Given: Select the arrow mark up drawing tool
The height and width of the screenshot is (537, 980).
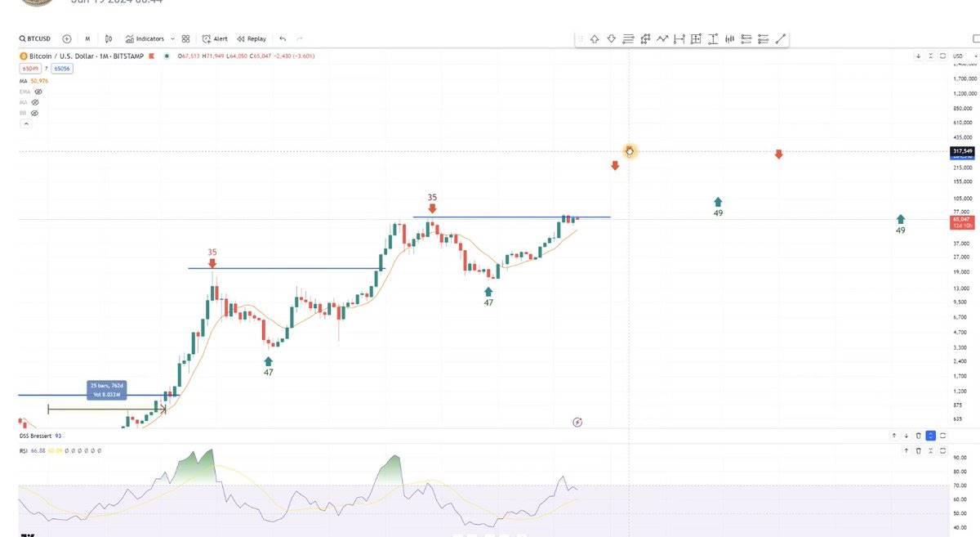Looking at the screenshot, I should 594,38.
